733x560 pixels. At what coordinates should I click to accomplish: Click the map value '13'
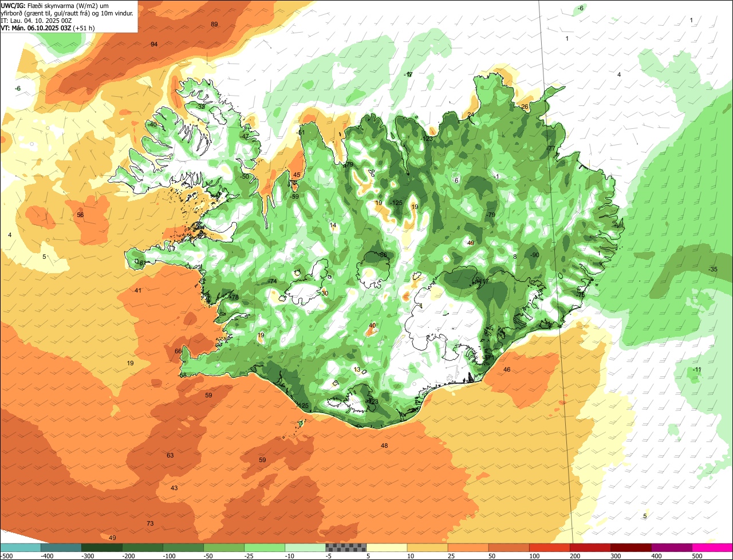(x=357, y=369)
